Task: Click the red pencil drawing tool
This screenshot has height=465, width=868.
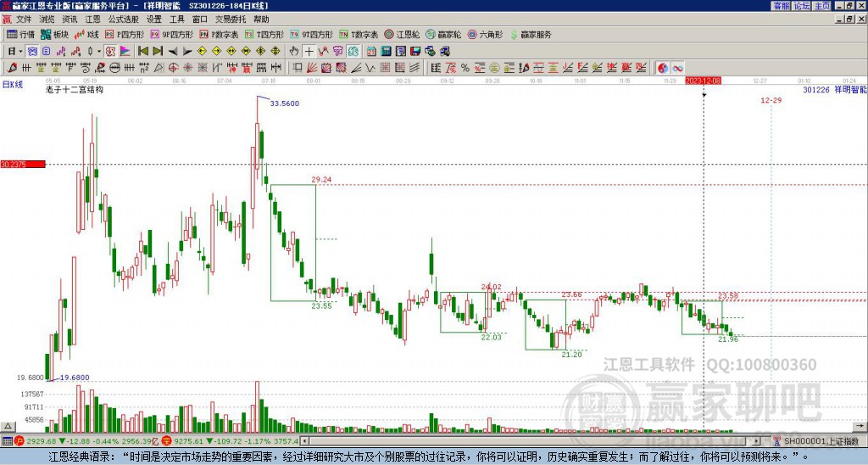Action: 12,68
